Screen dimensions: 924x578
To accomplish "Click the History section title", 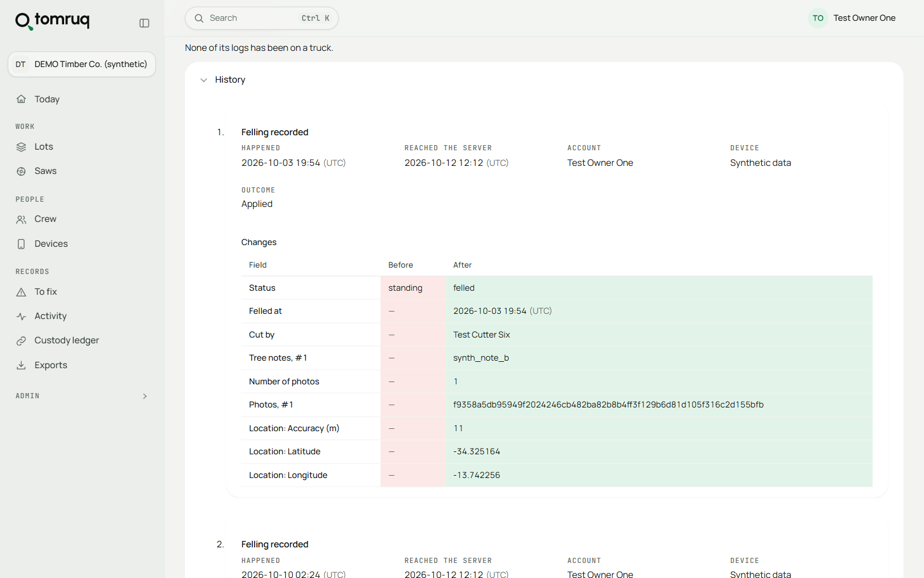I will pos(230,80).
